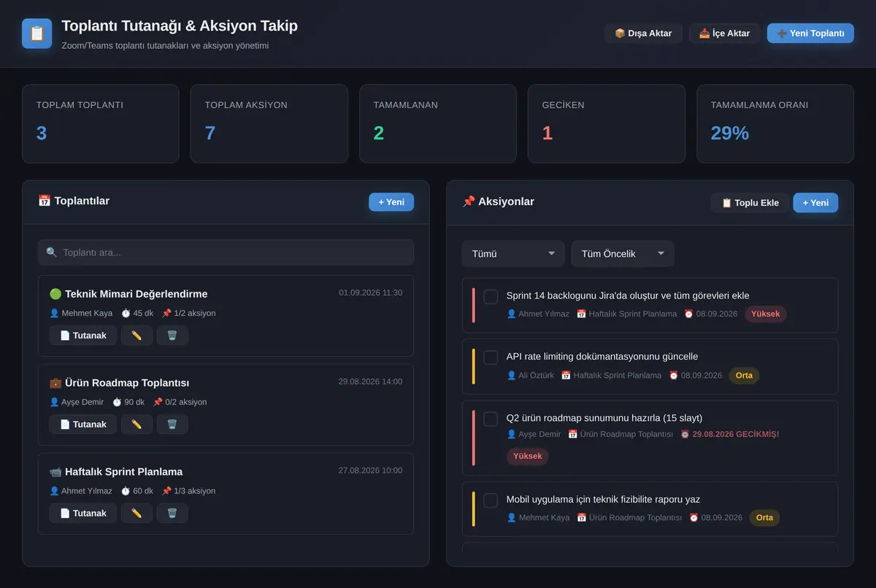Delete the Ürün Roadmap Toplantısı meeting
The height and width of the screenshot is (588, 876).
172,425
